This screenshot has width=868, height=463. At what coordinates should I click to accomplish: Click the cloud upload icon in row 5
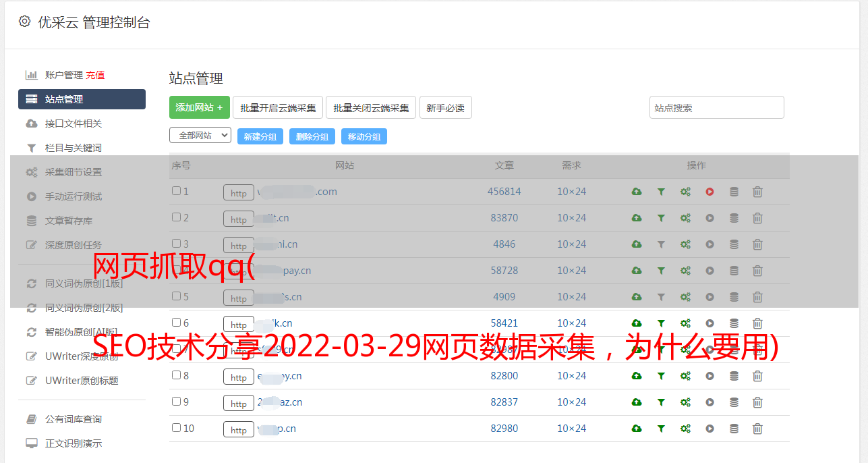pyautogui.click(x=637, y=297)
